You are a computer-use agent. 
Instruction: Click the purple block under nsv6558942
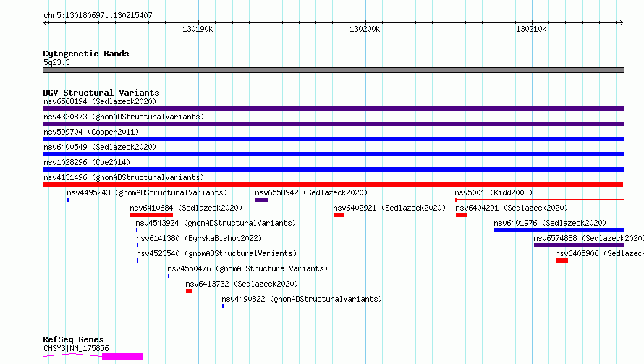pos(262,200)
